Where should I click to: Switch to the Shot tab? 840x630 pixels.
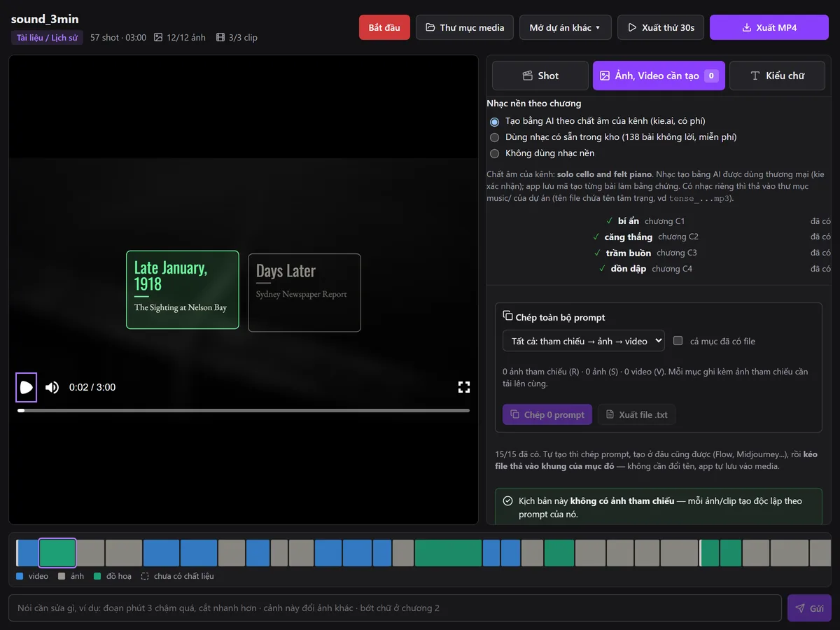pos(540,76)
